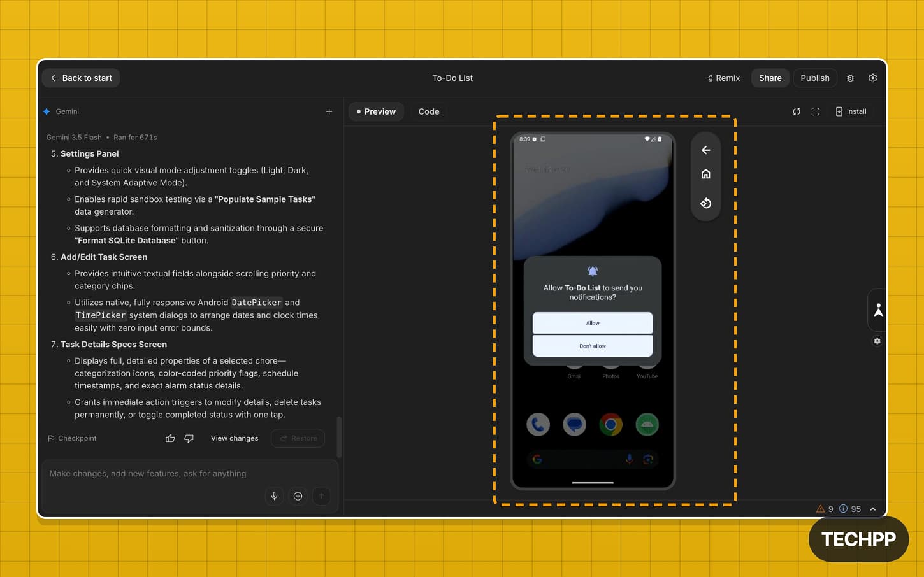Click the Publish button
Screen dimensions: 924x577
point(815,78)
